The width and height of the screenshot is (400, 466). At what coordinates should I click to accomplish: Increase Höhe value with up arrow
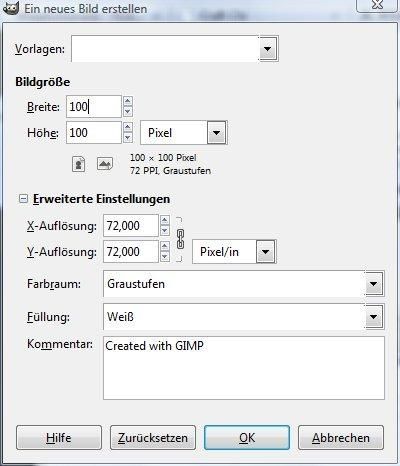[128, 127]
